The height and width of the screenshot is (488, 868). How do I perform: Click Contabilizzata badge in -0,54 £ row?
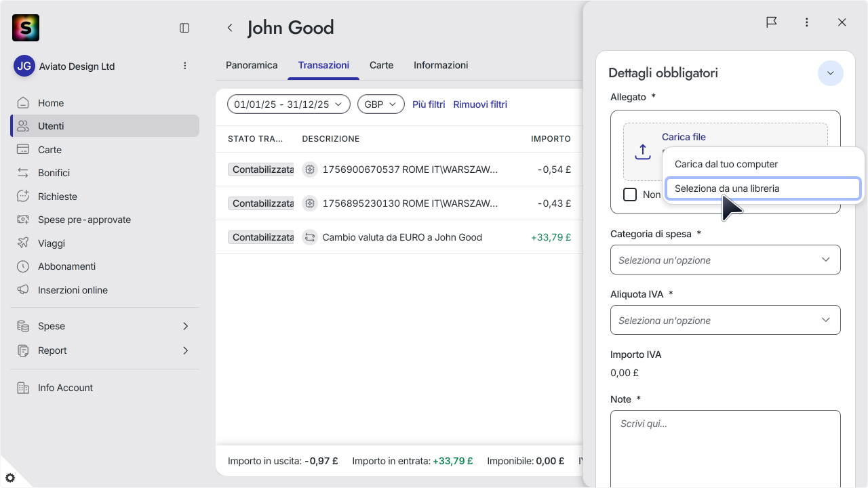[x=261, y=169]
